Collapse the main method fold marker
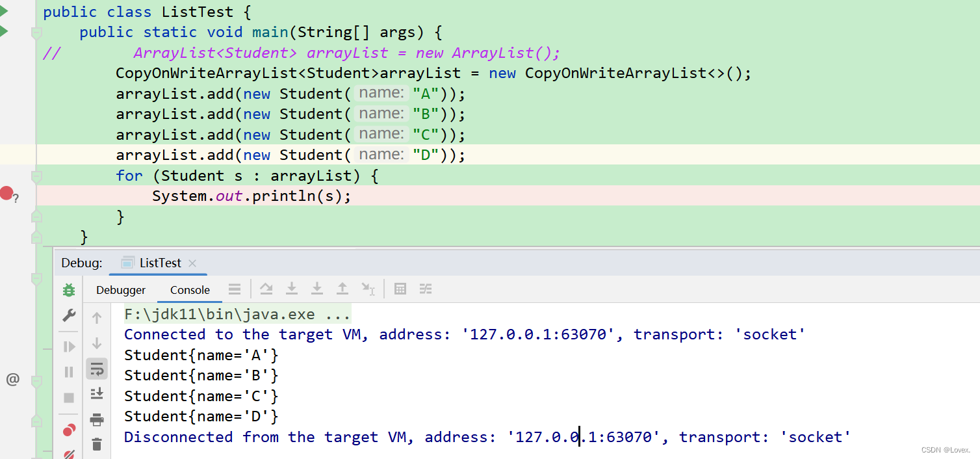 (37, 33)
